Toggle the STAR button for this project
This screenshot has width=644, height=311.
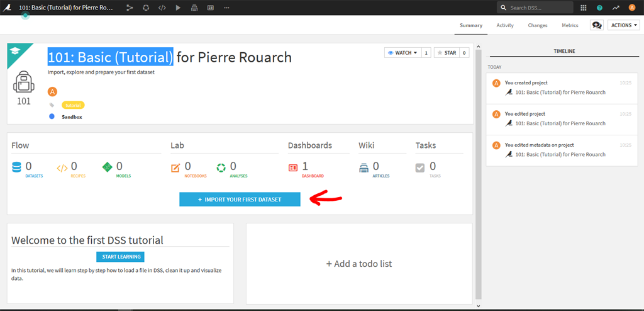coord(447,53)
